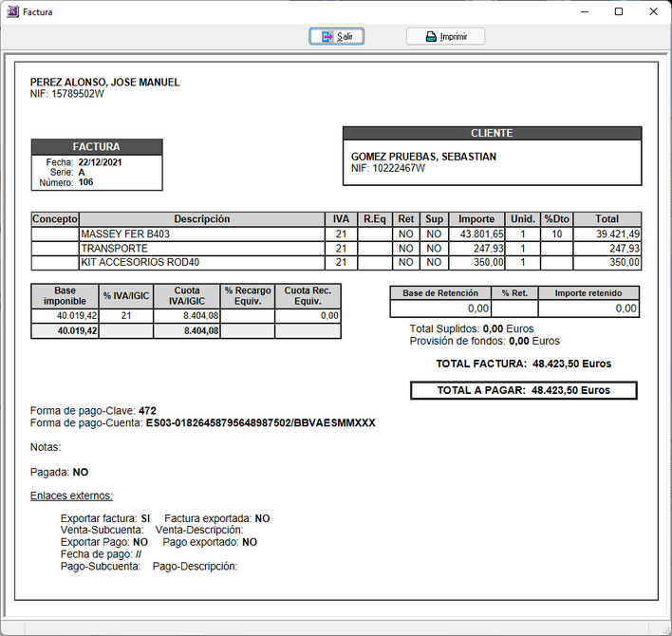
Task: Click the Base imponible column header
Action: point(65,295)
